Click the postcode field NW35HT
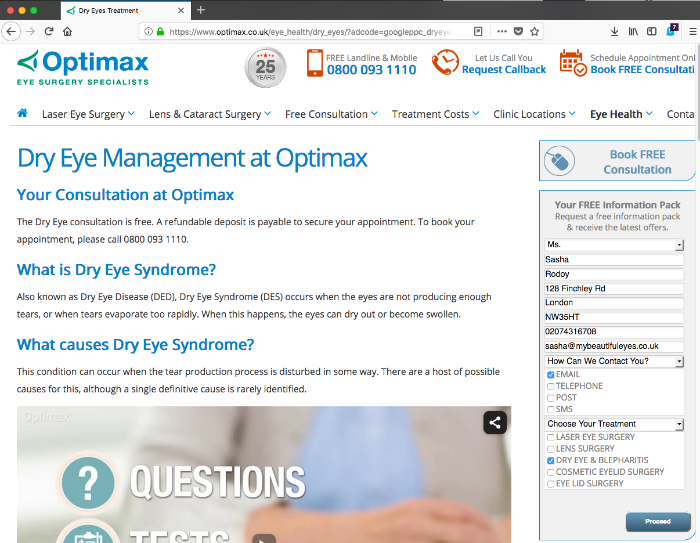The height and width of the screenshot is (543, 700). [x=614, y=317]
